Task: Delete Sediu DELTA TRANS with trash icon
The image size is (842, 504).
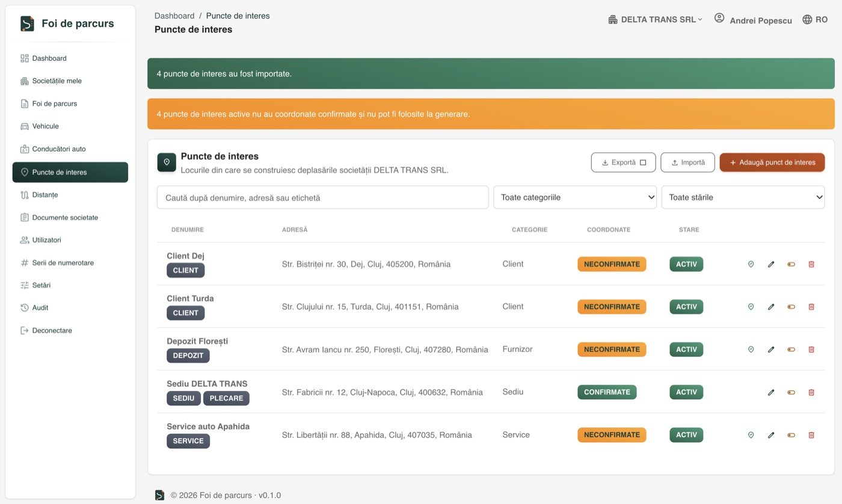Action: click(x=811, y=392)
